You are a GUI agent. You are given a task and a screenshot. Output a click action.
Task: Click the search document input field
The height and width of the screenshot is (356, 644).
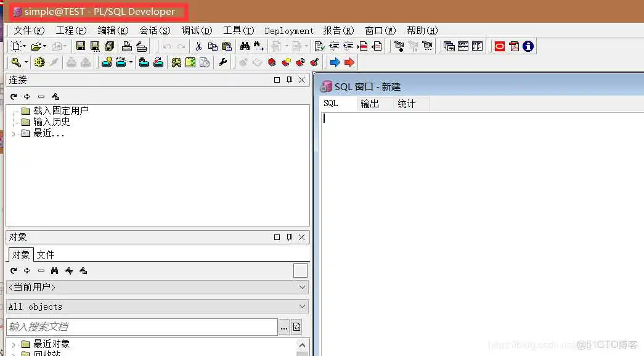[139, 326]
